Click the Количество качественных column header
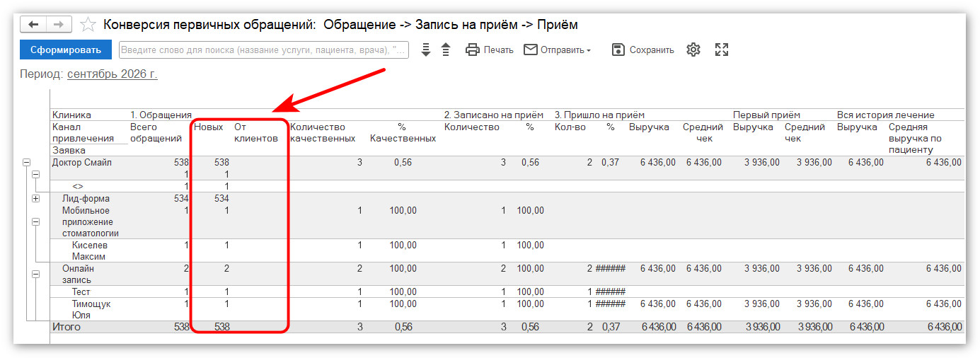The image size is (980, 358). coord(322,133)
